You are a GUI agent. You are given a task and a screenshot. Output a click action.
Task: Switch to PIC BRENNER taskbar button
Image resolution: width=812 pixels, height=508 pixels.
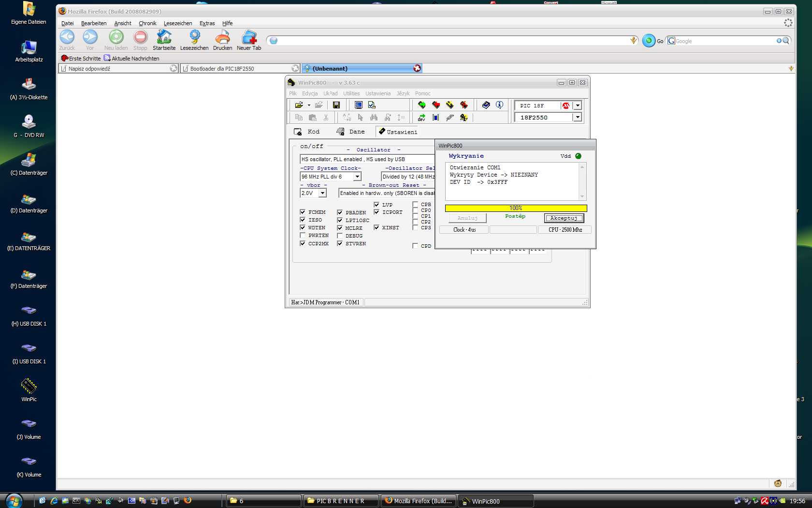coord(341,501)
